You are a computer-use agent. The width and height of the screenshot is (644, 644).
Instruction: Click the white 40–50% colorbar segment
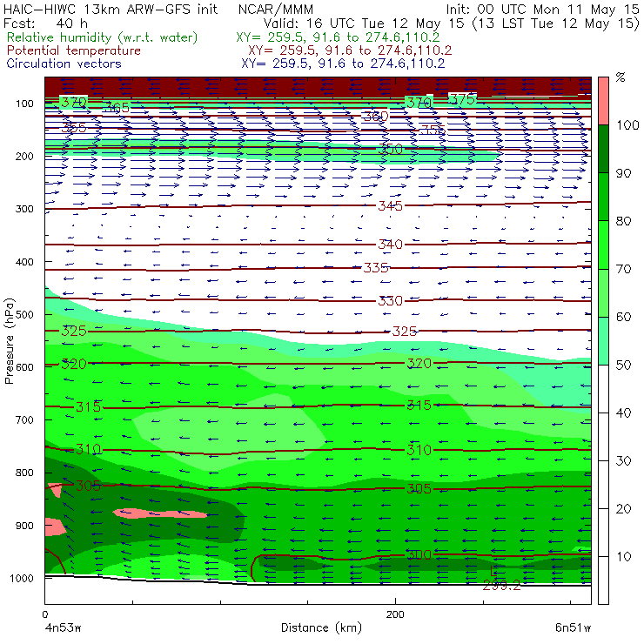pyautogui.click(x=603, y=388)
